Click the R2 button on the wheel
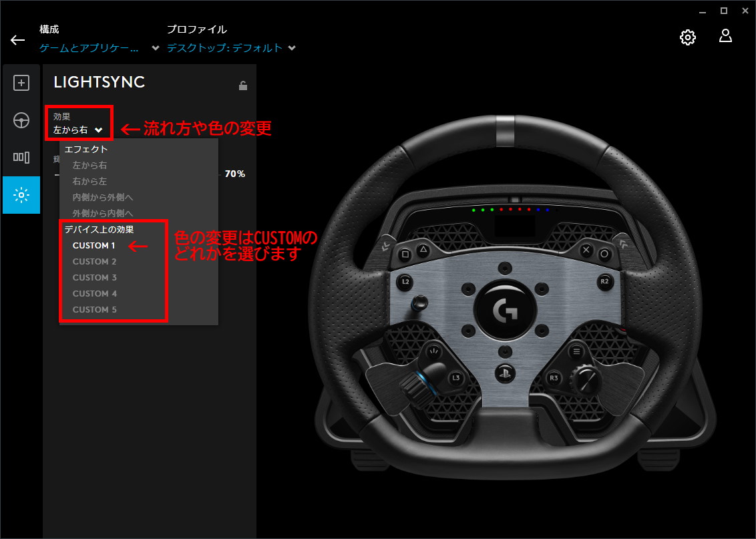The width and height of the screenshot is (756, 539). point(604,282)
